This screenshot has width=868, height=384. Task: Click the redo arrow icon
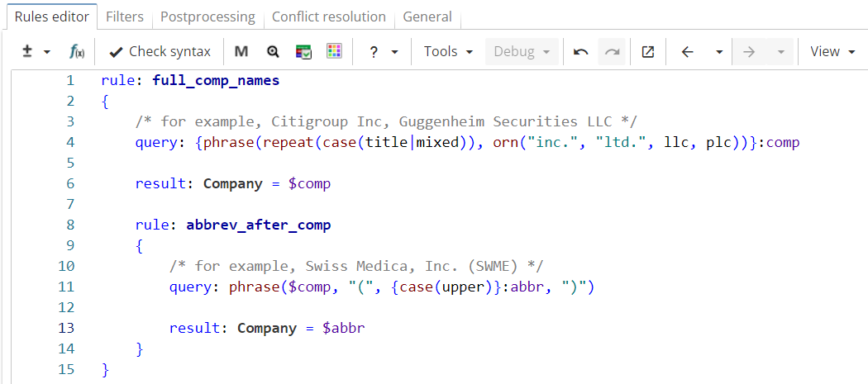coord(612,51)
